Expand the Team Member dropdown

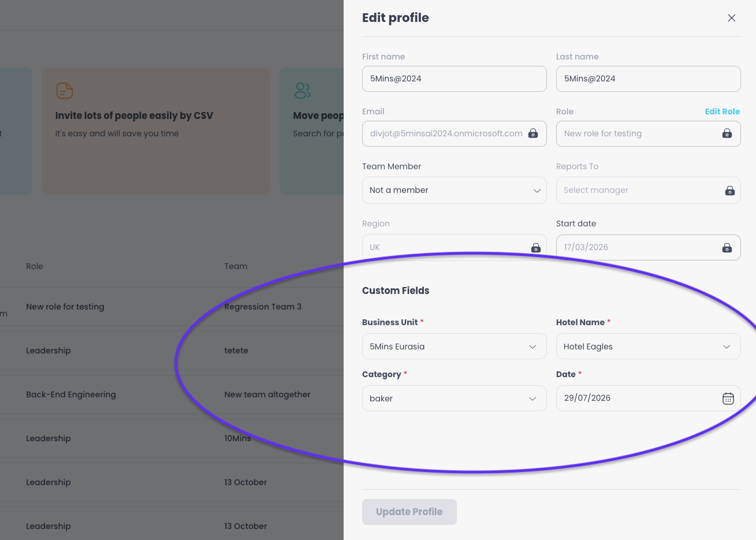click(455, 190)
